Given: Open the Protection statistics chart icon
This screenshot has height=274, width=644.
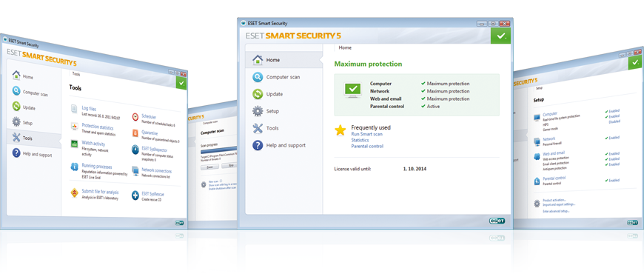Looking at the screenshot, I should [74, 126].
